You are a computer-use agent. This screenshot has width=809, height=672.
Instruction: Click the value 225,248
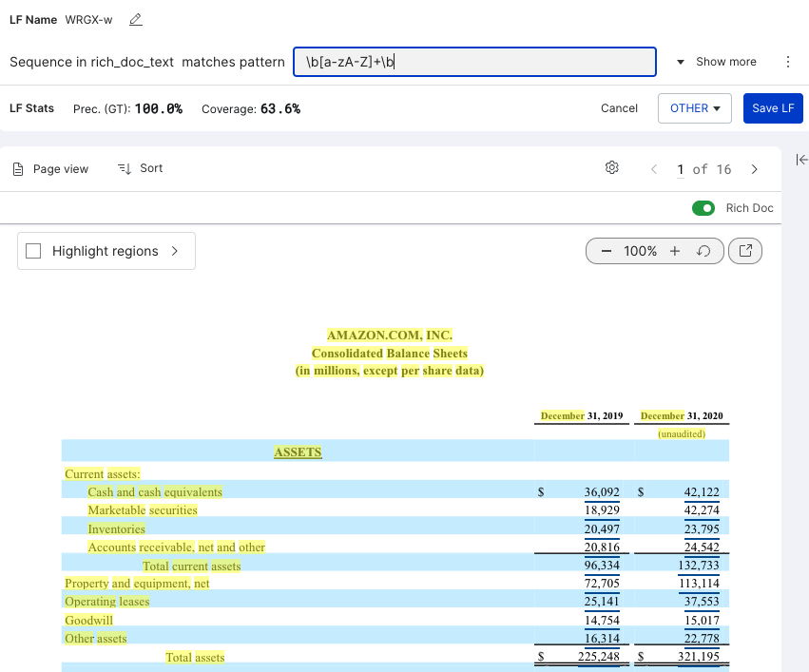pyautogui.click(x=599, y=657)
